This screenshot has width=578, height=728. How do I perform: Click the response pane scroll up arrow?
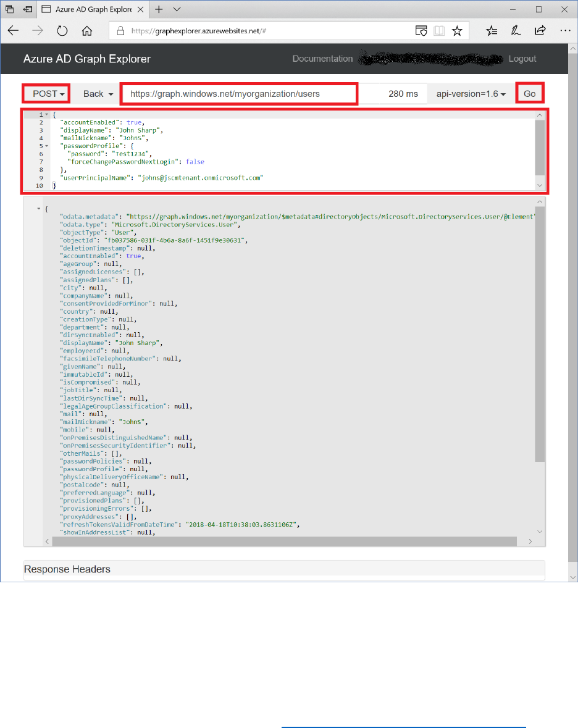pos(540,202)
